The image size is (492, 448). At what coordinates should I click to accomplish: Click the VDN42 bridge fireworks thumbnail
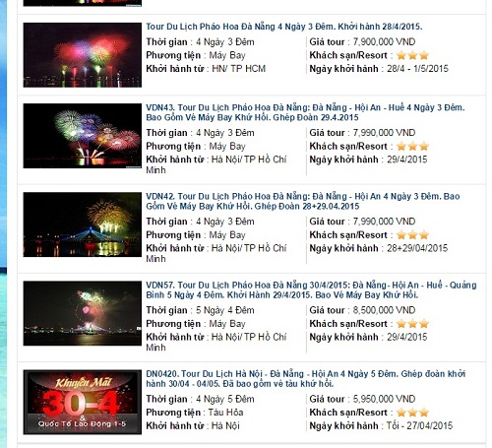coord(83,224)
